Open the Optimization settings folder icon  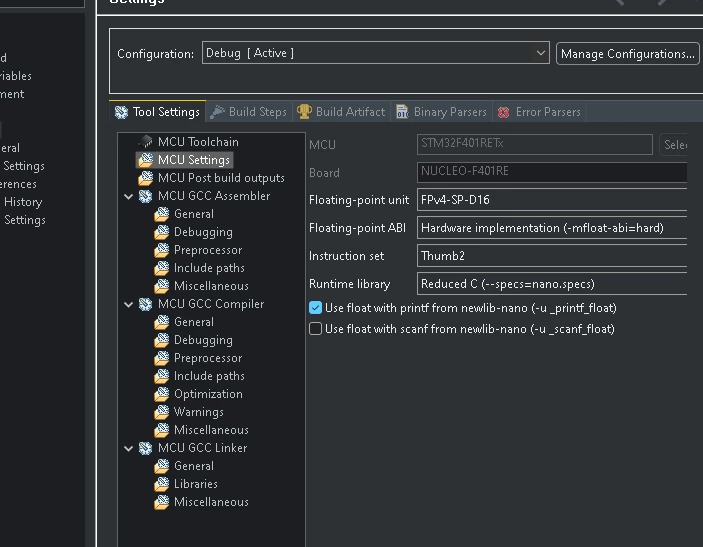pos(161,394)
